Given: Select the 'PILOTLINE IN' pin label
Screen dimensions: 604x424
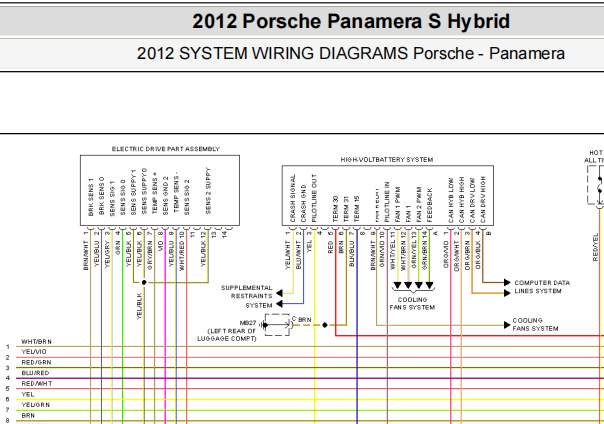Looking at the screenshot, I should pos(387,202).
